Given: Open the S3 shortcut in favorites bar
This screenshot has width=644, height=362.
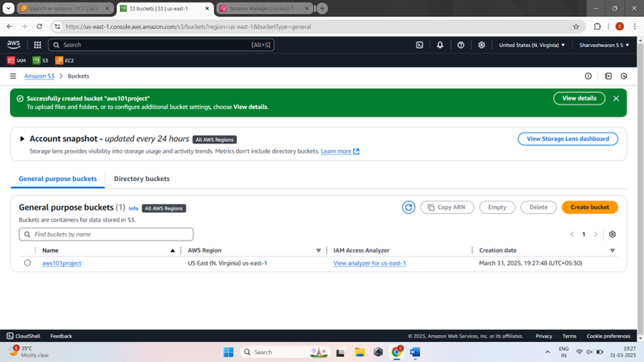Looking at the screenshot, I should 40,61.
